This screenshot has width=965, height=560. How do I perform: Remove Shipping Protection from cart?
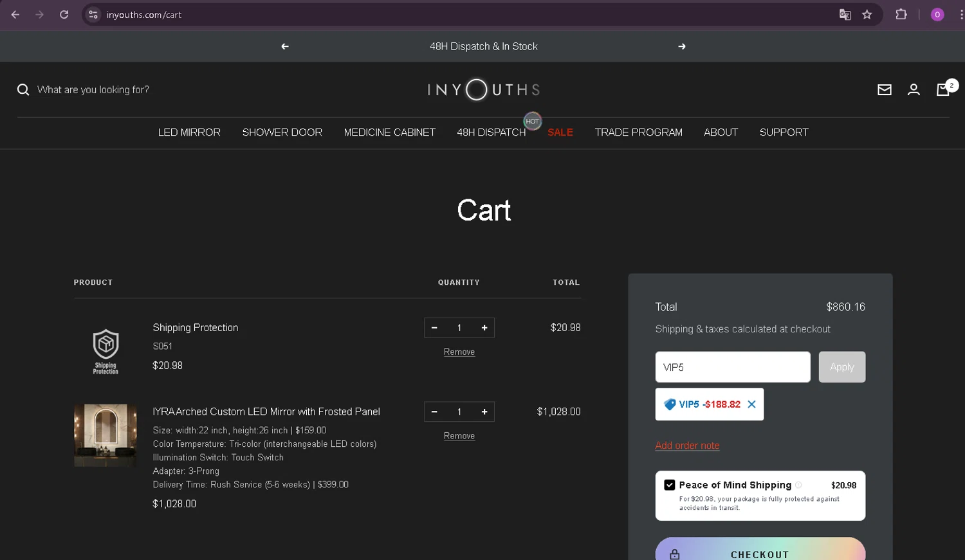pos(459,352)
